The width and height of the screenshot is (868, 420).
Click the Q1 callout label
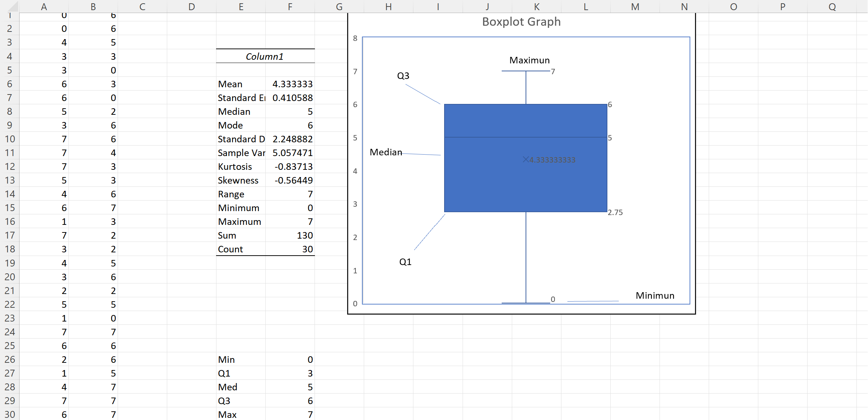[406, 261]
